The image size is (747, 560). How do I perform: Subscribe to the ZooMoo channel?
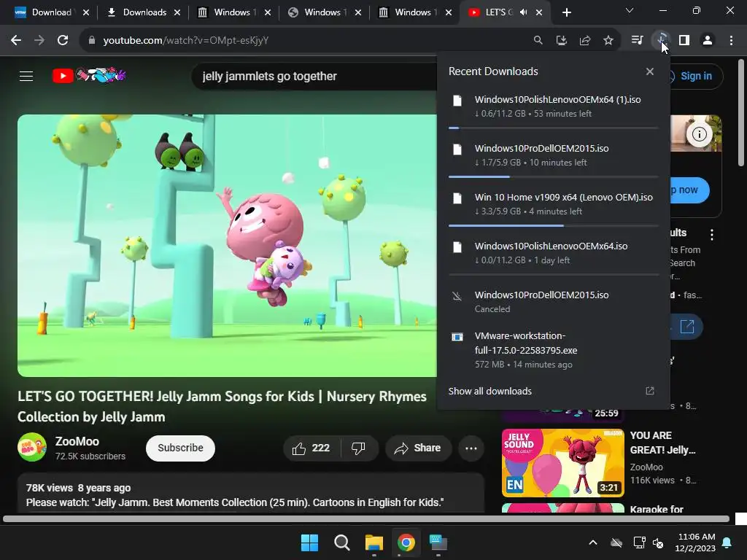click(x=181, y=448)
